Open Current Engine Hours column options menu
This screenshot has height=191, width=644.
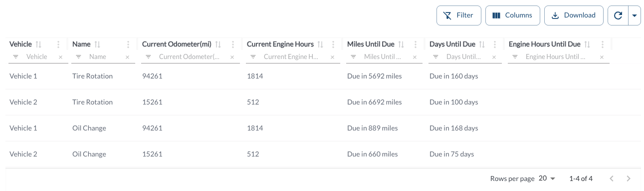click(x=333, y=44)
